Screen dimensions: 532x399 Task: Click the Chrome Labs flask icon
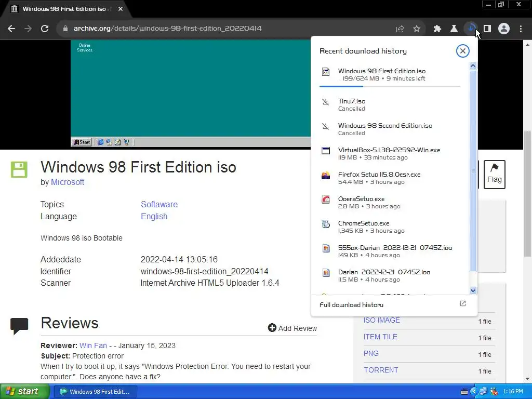click(x=454, y=29)
